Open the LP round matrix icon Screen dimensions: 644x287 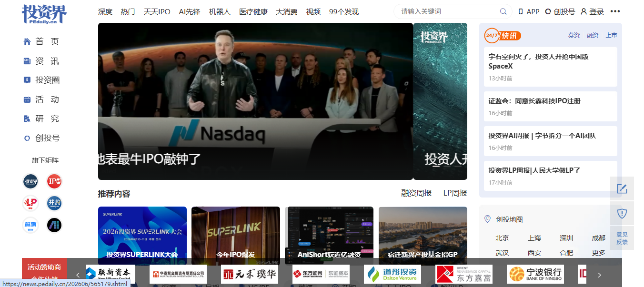[30, 203]
